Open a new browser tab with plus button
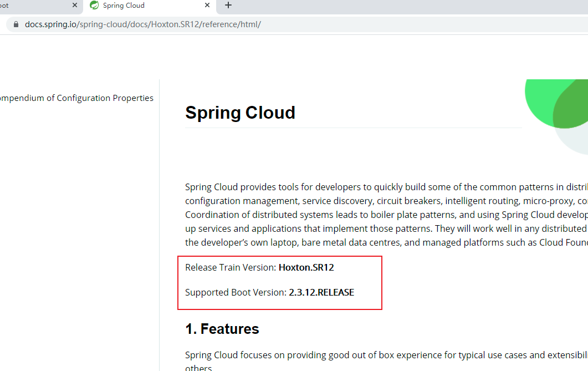The width and height of the screenshot is (588, 371). [228, 5]
